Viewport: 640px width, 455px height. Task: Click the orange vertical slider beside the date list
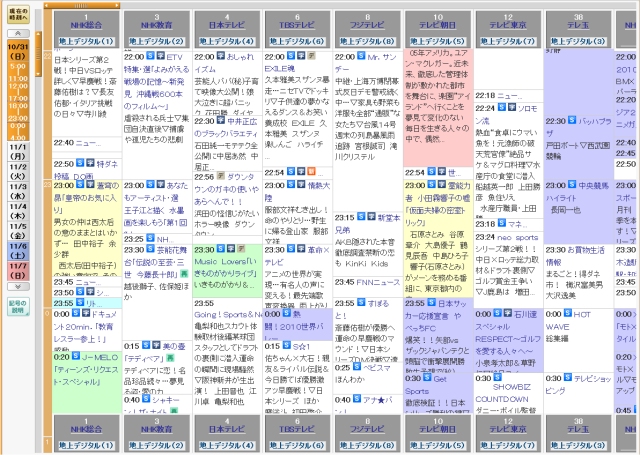pyautogui.click(x=39, y=53)
